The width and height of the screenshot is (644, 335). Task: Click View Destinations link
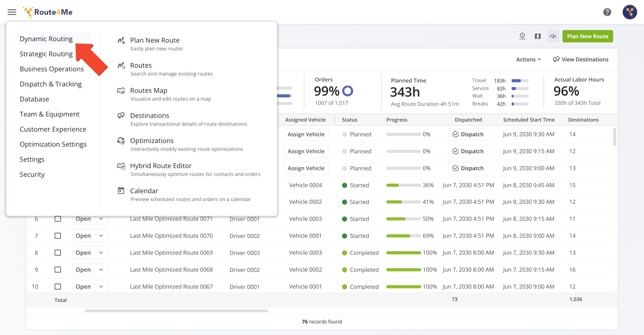580,59
